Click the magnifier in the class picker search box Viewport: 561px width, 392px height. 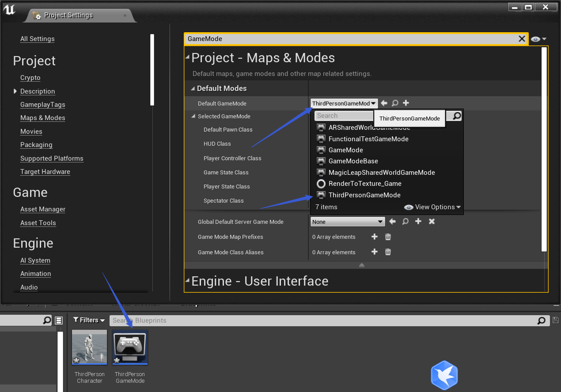coord(454,116)
